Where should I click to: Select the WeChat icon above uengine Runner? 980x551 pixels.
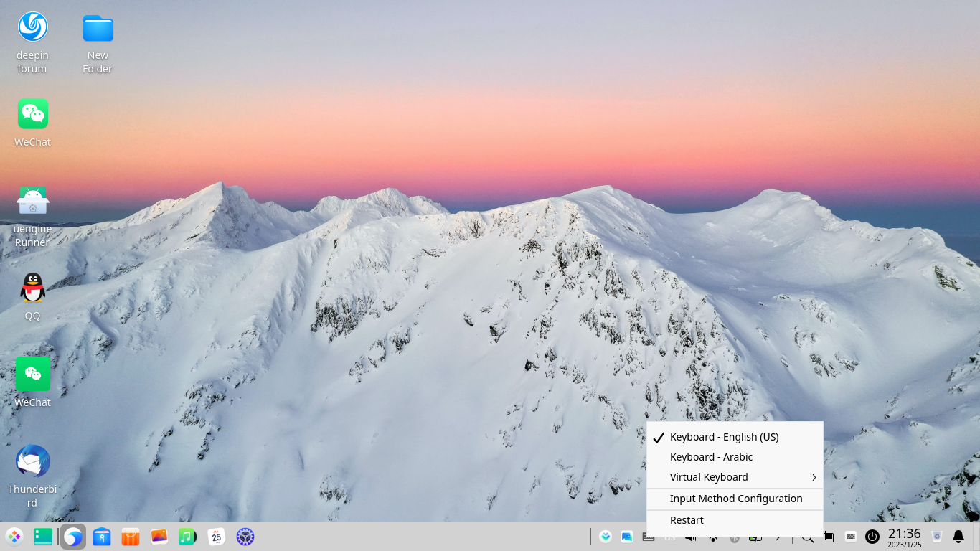(32, 122)
